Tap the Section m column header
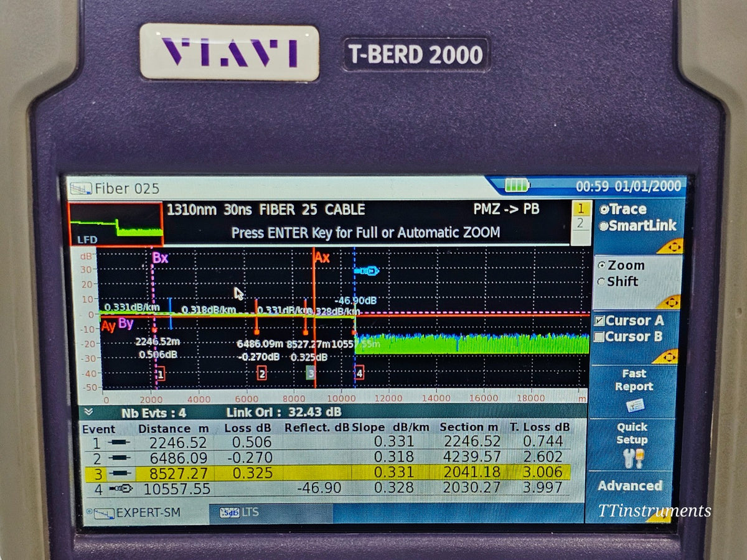The height and width of the screenshot is (560, 747). click(x=469, y=427)
